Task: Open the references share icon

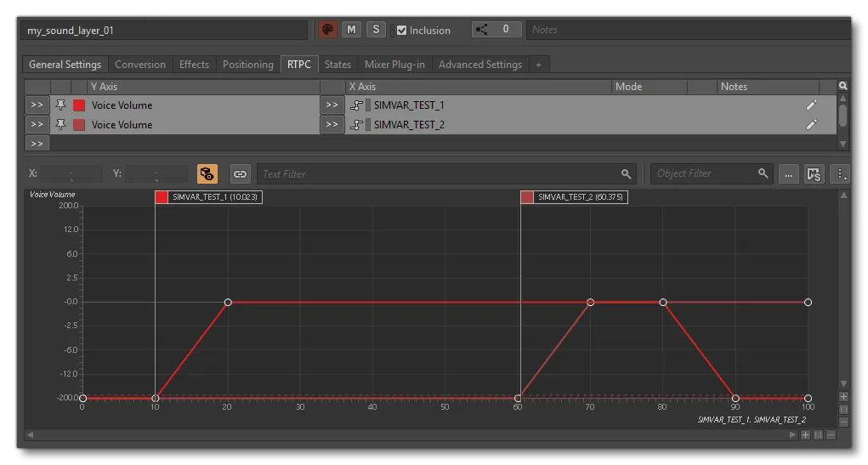Action: [x=483, y=30]
